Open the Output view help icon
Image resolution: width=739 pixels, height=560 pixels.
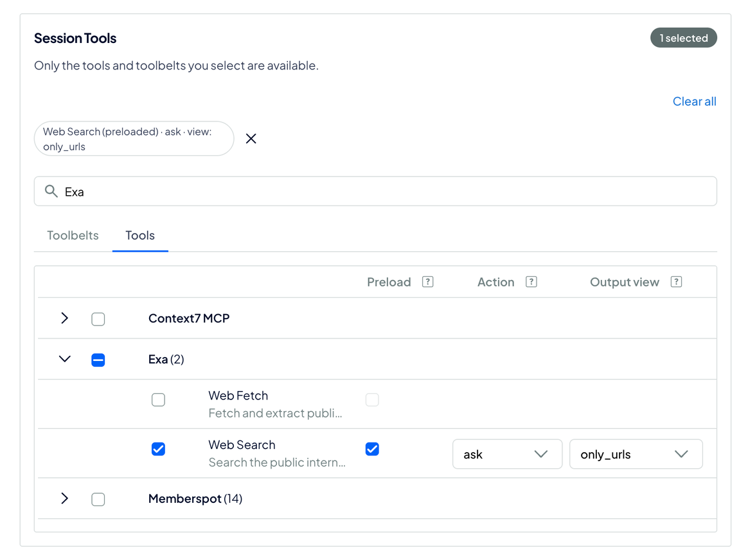[676, 282]
